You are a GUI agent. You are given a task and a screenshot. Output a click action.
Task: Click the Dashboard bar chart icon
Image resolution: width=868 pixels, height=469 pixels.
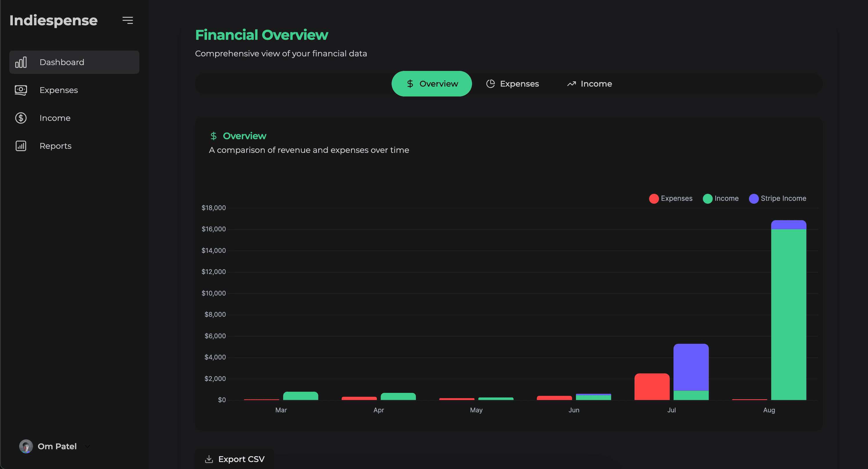pyautogui.click(x=21, y=62)
